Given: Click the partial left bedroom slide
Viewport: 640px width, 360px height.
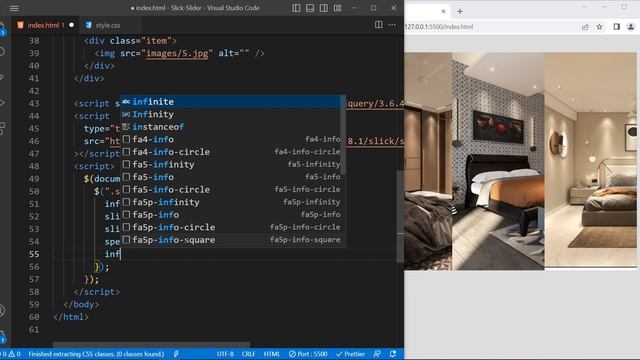Looking at the screenshot, I should (428, 161).
